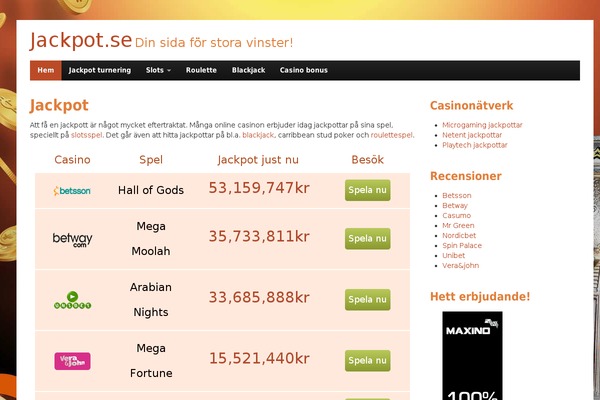Open the Spin Palace review link
This screenshot has height=400, width=600.
click(462, 245)
